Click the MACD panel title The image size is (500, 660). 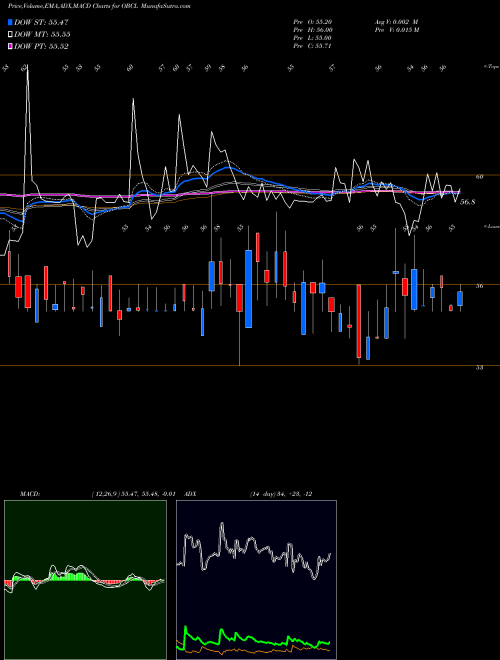(30, 494)
